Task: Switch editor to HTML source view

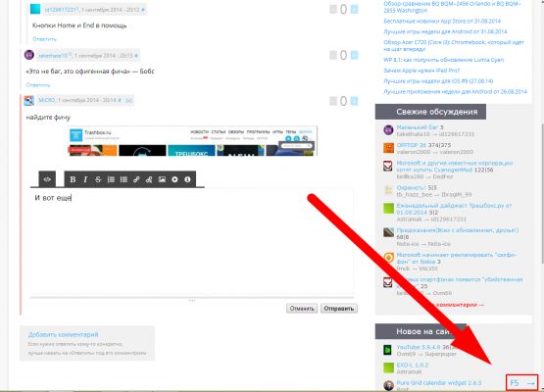Action: click(47, 179)
